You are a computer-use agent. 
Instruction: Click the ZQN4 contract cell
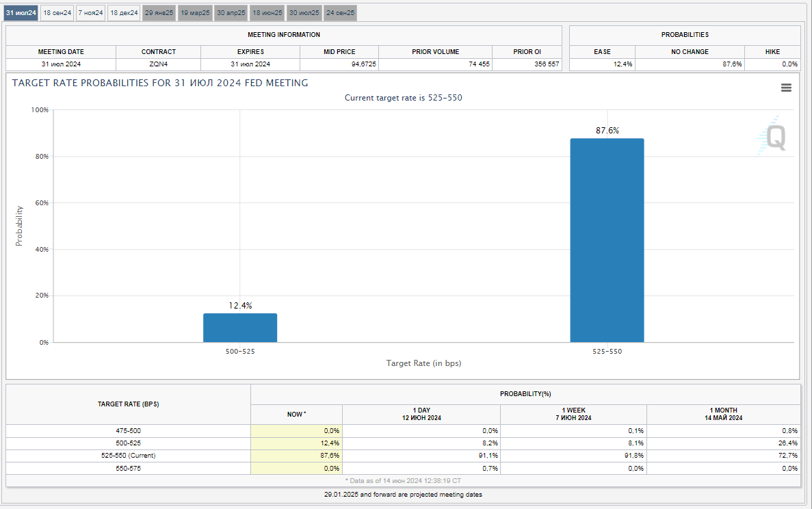click(159, 64)
